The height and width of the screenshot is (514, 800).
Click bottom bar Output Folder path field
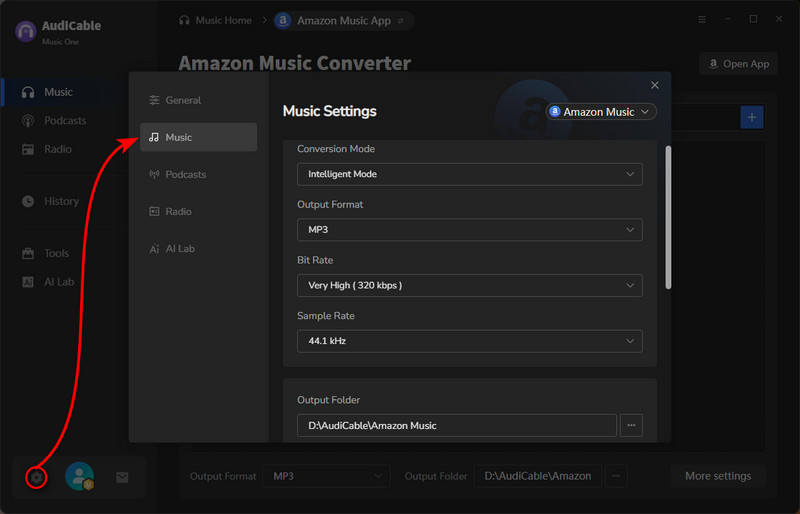point(537,476)
